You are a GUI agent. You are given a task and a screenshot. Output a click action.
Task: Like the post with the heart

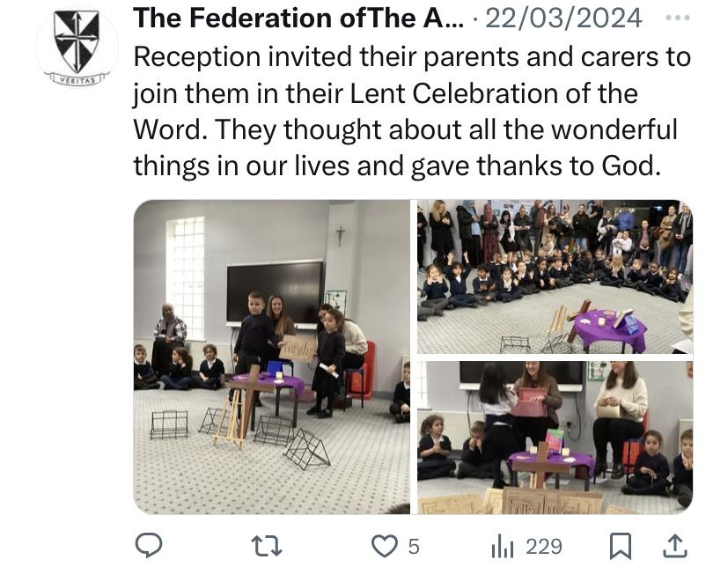[384, 546]
